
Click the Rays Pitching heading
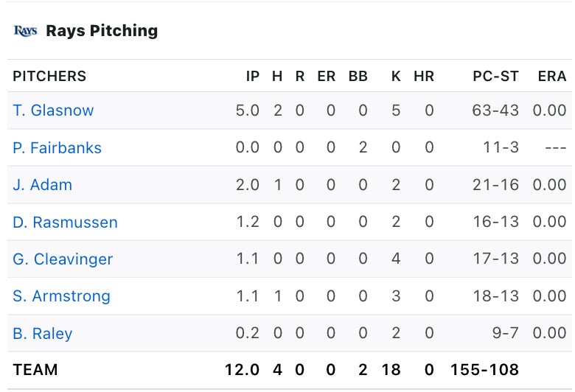pyautogui.click(x=102, y=31)
